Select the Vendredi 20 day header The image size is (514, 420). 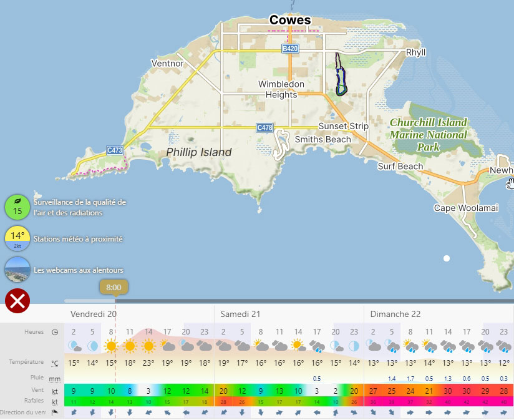93,313
